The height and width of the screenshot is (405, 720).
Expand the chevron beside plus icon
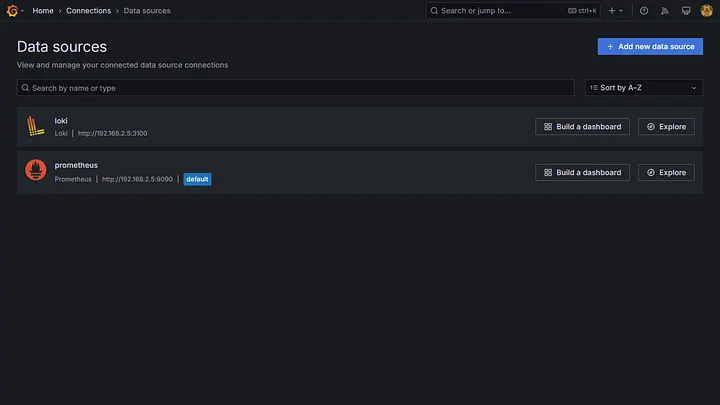pyautogui.click(x=621, y=11)
